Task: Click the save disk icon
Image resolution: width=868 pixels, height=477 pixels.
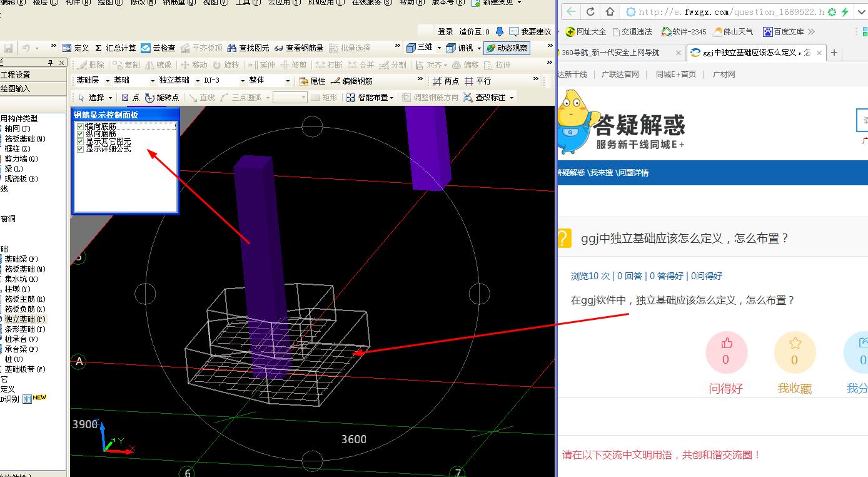Action: 8,48
